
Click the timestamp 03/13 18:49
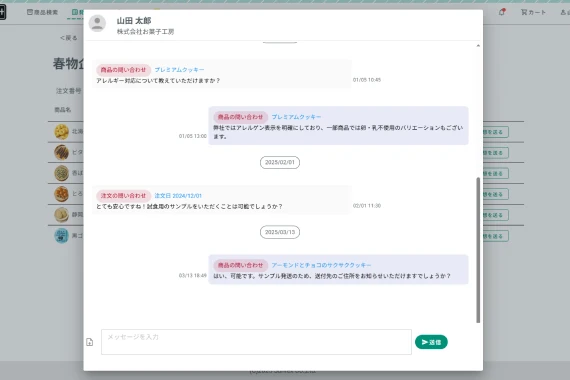pos(193,275)
